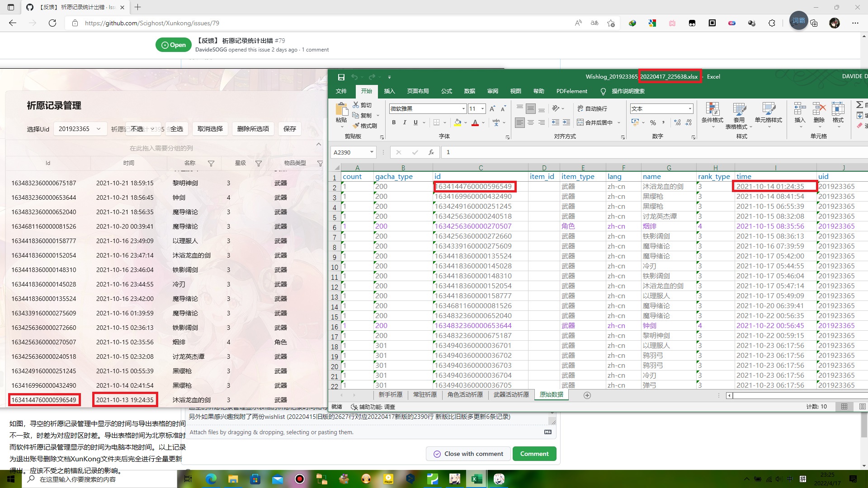Apply underline in Excel font group
868x488 pixels.
click(415, 122)
